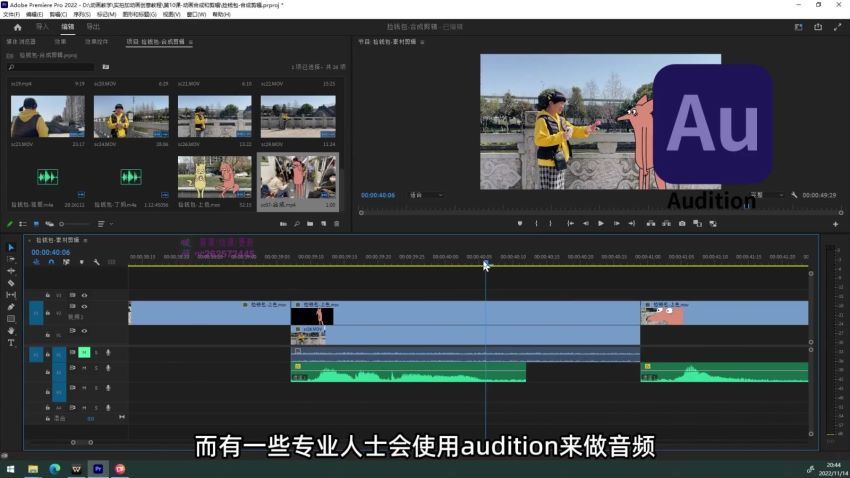Click the Extract button in program monitor

(666, 223)
